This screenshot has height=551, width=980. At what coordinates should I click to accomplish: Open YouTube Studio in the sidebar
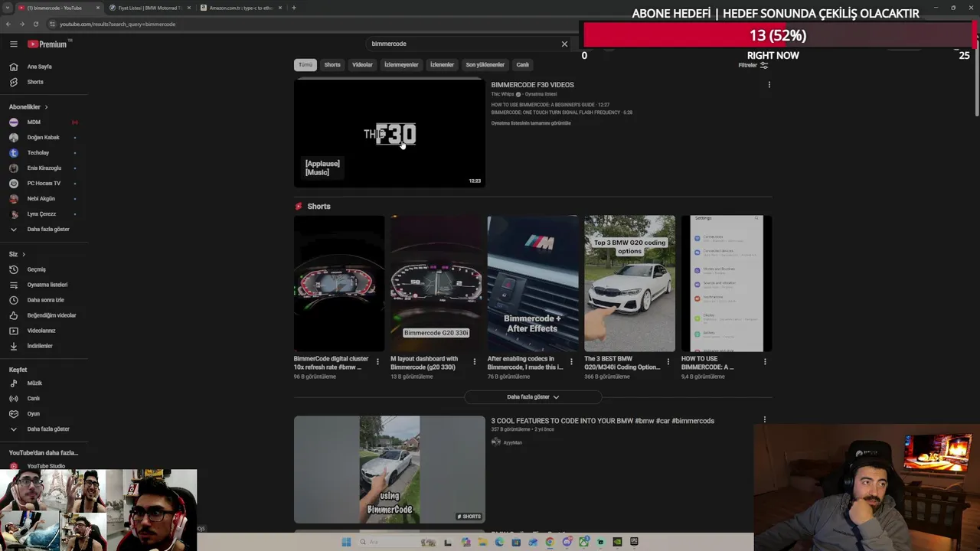coord(46,466)
